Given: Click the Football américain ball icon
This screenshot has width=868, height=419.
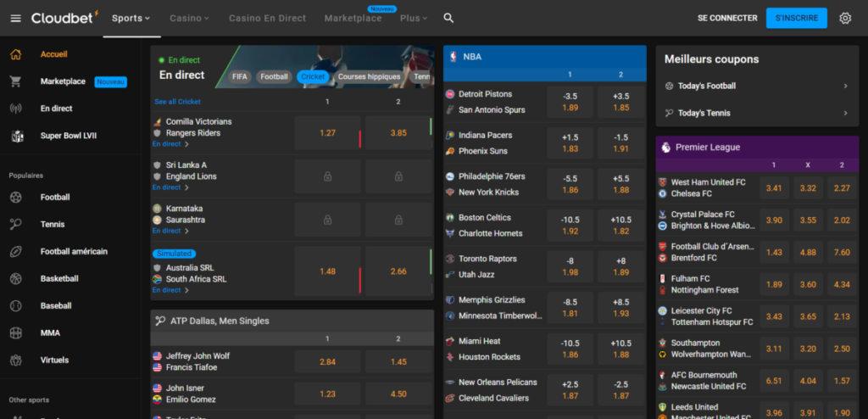Looking at the screenshot, I should pos(16,252).
